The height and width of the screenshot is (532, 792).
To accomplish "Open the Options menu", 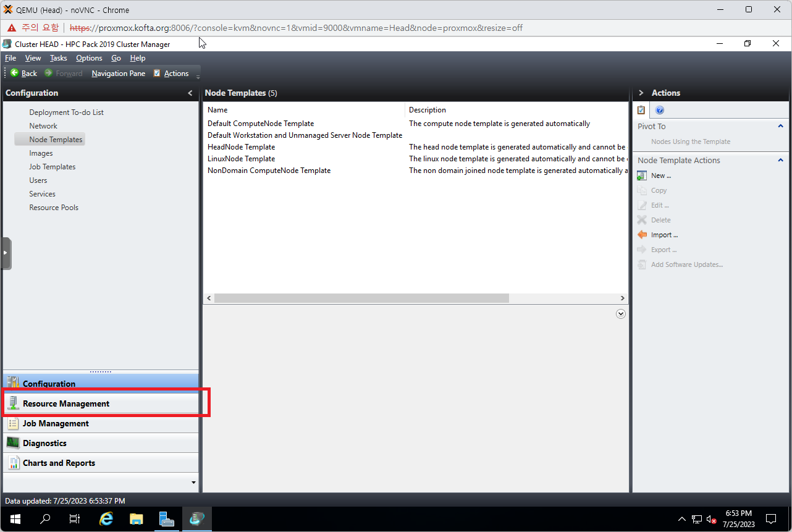I will tap(89, 58).
